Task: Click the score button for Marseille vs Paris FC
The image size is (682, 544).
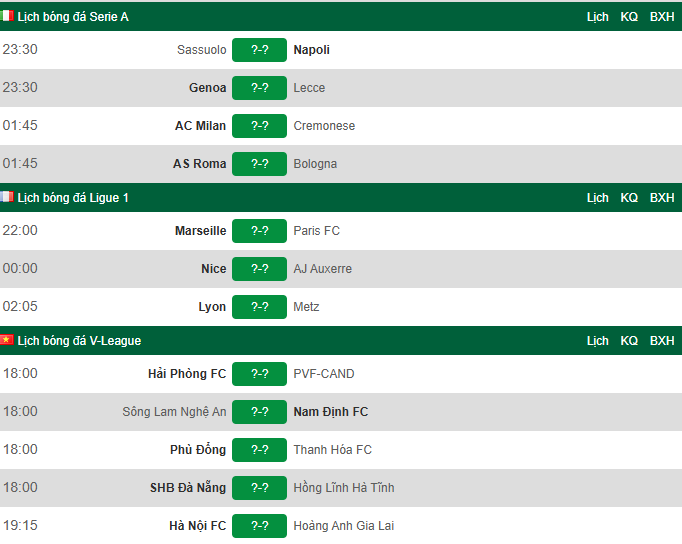Action: pos(259,230)
